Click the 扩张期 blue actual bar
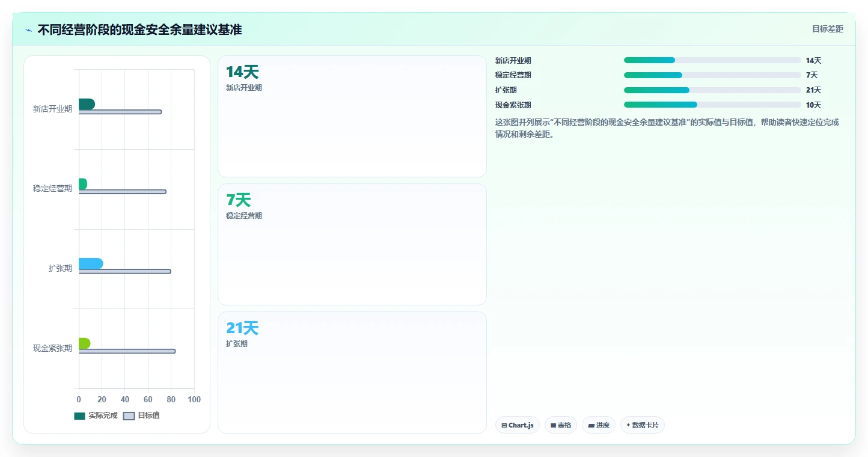Screen dimensions: 868x457 (91, 263)
